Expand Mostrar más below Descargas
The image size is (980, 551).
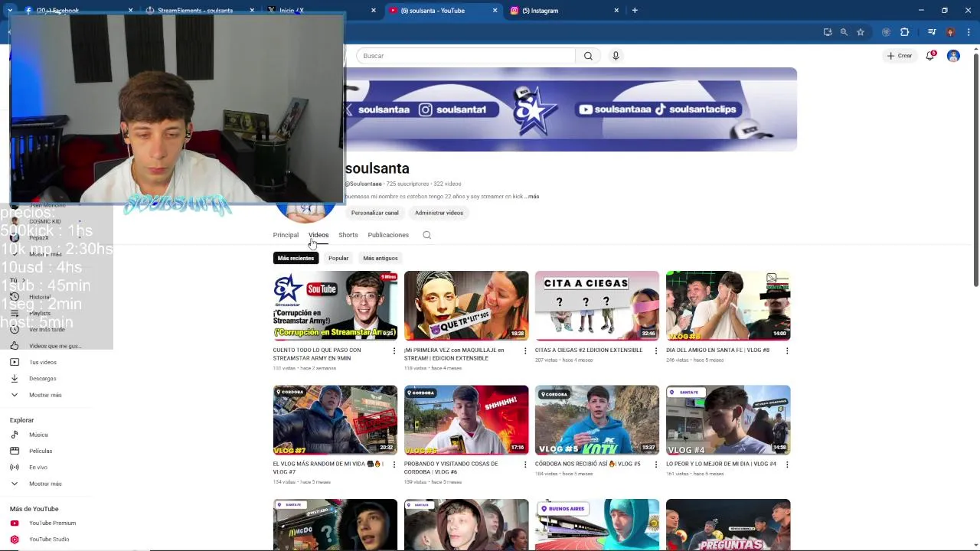pyautogui.click(x=46, y=395)
